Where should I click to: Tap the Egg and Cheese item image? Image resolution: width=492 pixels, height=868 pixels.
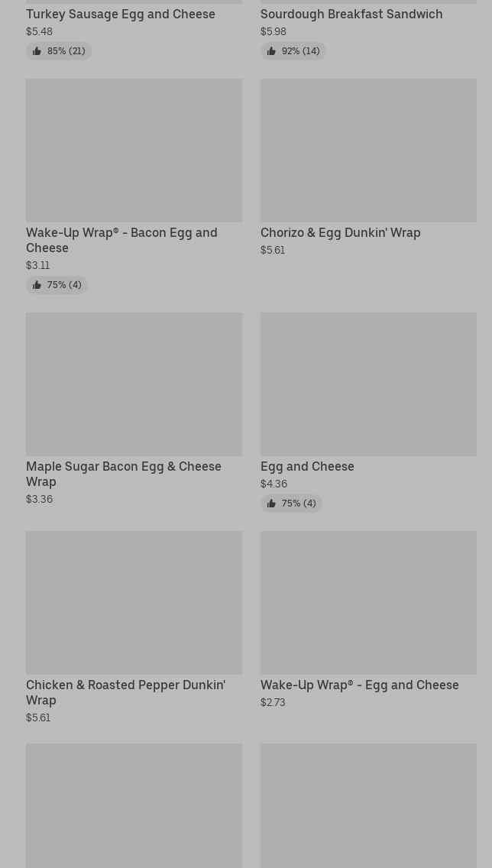pyautogui.click(x=368, y=384)
